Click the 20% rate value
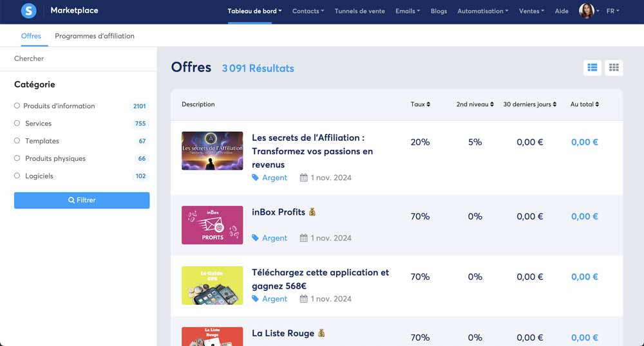Image resolution: width=644 pixels, height=346 pixels. coord(420,142)
